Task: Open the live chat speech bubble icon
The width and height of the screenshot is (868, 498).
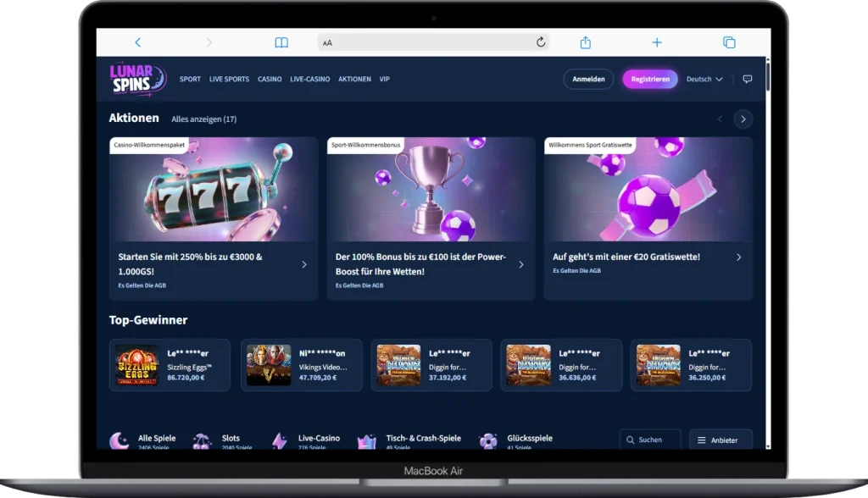Action: (748, 79)
